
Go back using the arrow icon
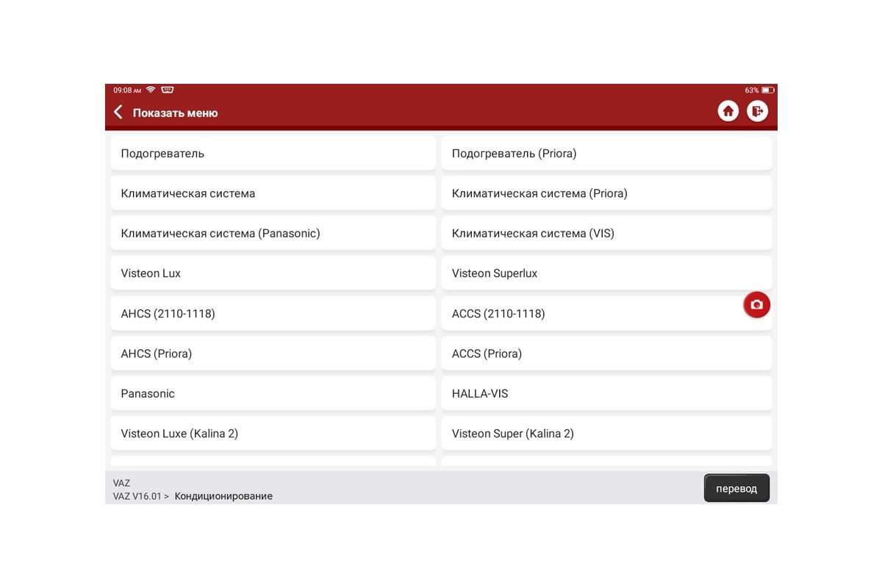(118, 112)
